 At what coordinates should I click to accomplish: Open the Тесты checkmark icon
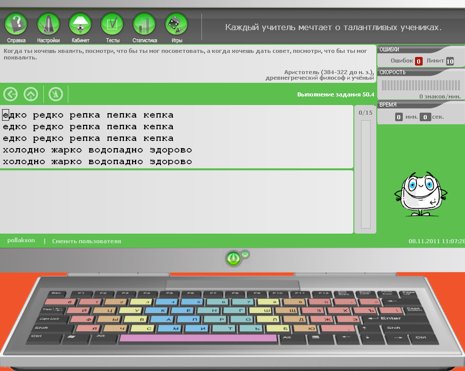(x=112, y=24)
